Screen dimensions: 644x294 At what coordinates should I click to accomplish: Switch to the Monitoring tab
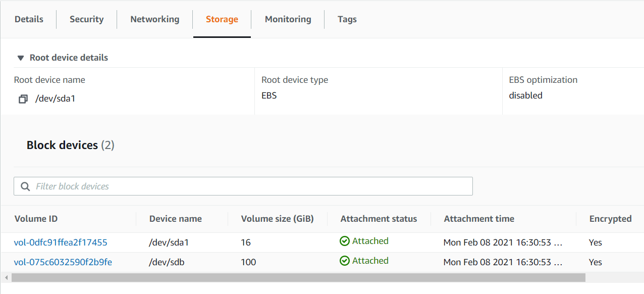[x=288, y=19]
